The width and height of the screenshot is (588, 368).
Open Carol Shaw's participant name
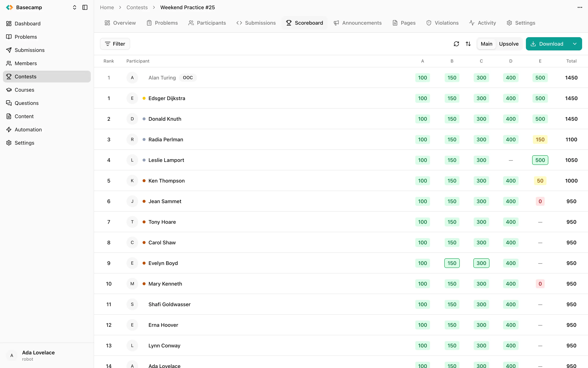click(162, 243)
